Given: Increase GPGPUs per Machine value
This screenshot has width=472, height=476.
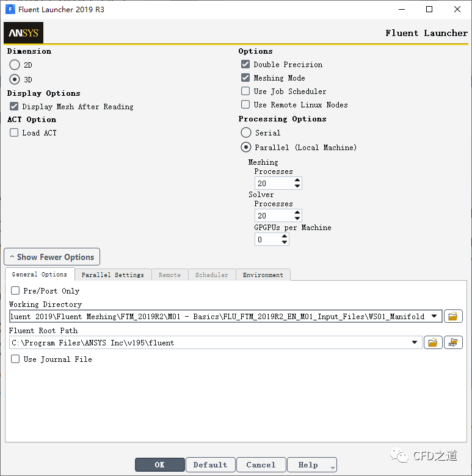Looking at the screenshot, I should pos(285,237).
